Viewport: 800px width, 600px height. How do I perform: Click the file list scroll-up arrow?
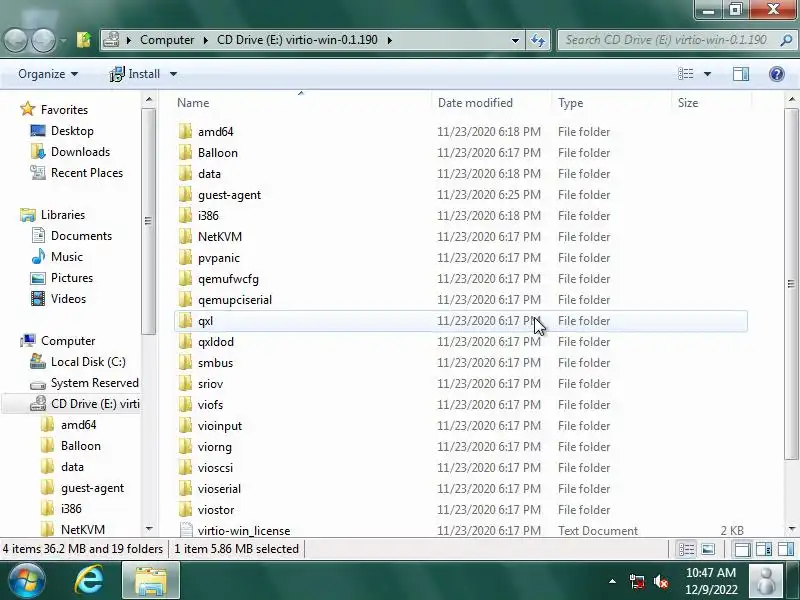point(792,99)
